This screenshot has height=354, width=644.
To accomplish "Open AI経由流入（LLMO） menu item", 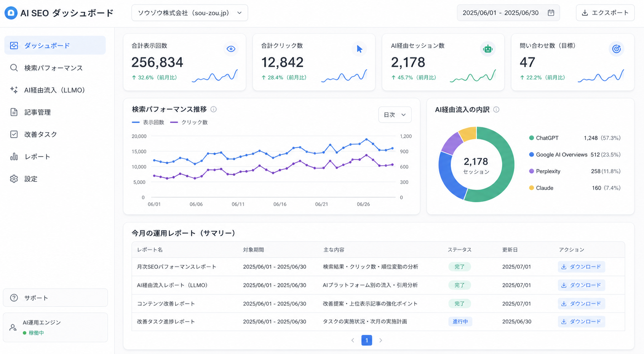I will pos(55,90).
